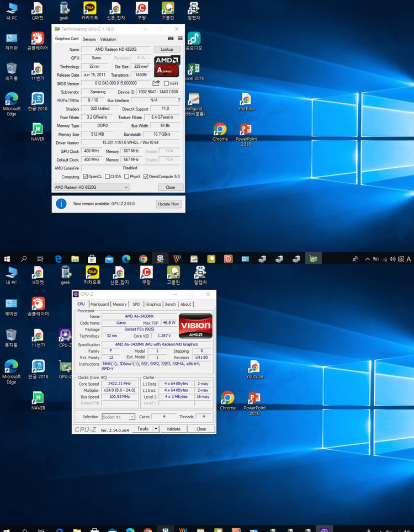
Task: Enable the CUDA checkbox
Action: click(x=107, y=177)
